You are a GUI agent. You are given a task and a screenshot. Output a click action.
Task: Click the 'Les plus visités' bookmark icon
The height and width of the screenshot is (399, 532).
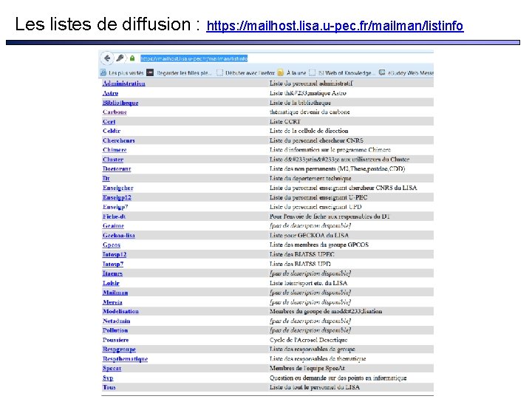(x=103, y=72)
